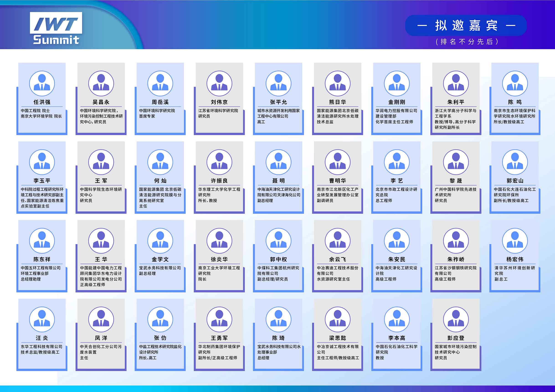Click avatar icon above 李玉平

pos(42,162)
